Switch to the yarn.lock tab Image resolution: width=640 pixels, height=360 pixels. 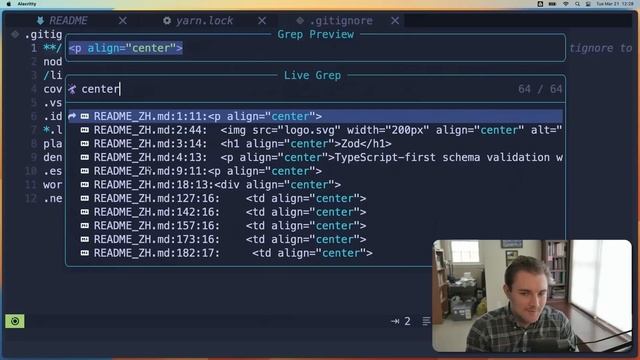pos(204,20)
